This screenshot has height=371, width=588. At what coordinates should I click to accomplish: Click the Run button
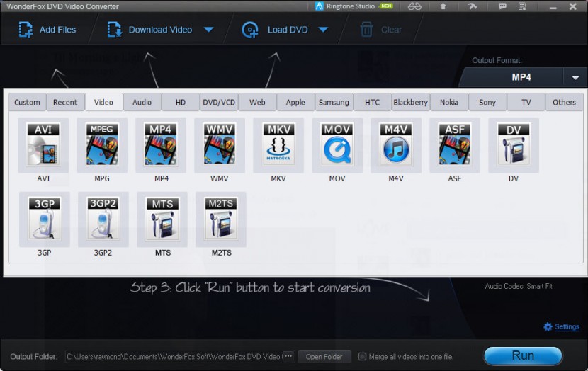click(523, 355)
